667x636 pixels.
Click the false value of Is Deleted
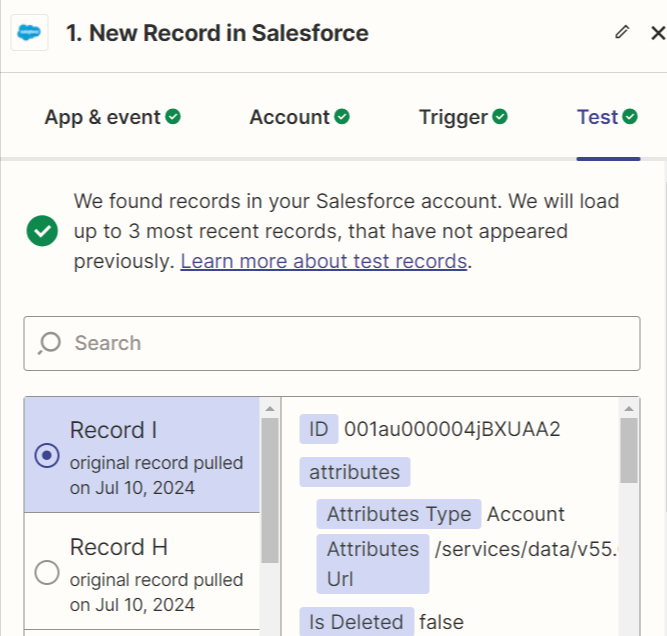[441, 622]
